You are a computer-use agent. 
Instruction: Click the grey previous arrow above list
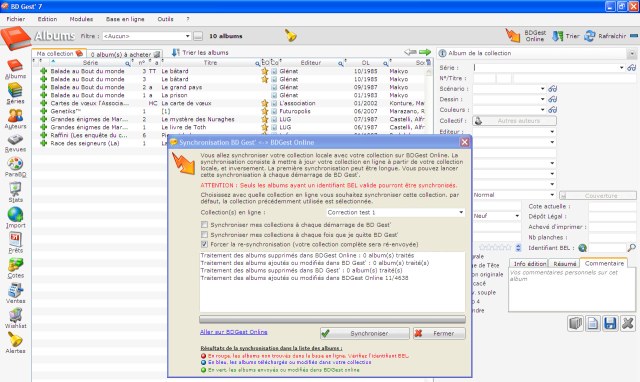tap(410, 52)
